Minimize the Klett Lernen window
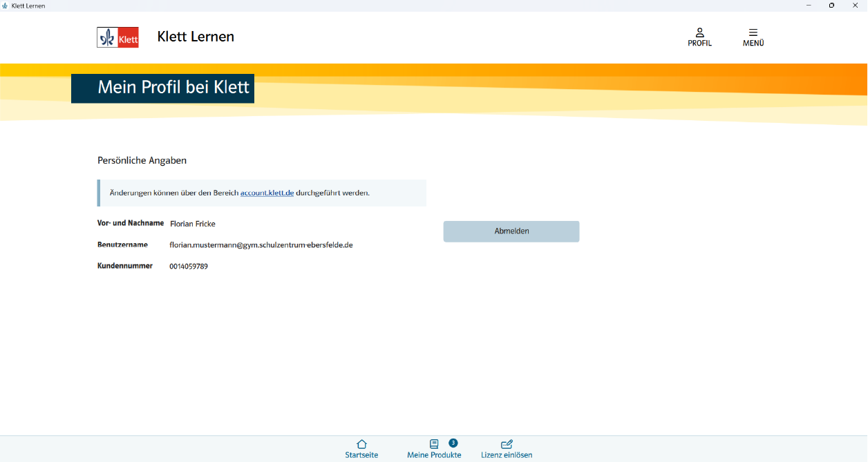 pos(809,6)
